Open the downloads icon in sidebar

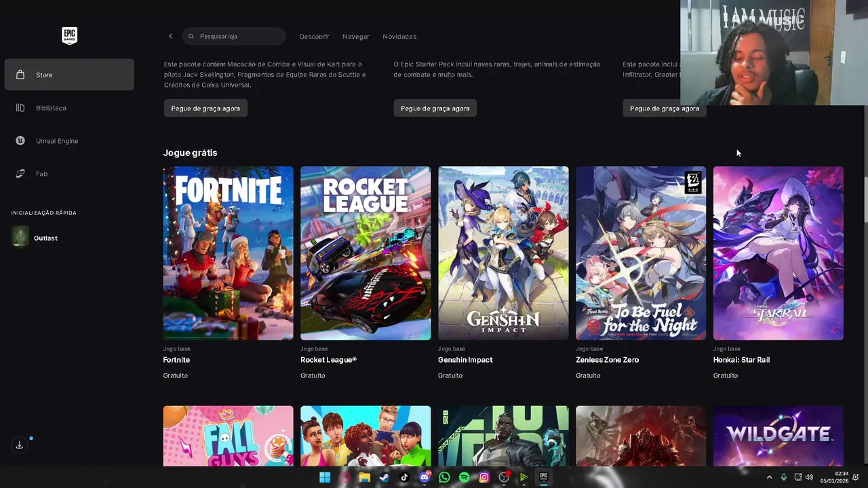click(19, 445)
